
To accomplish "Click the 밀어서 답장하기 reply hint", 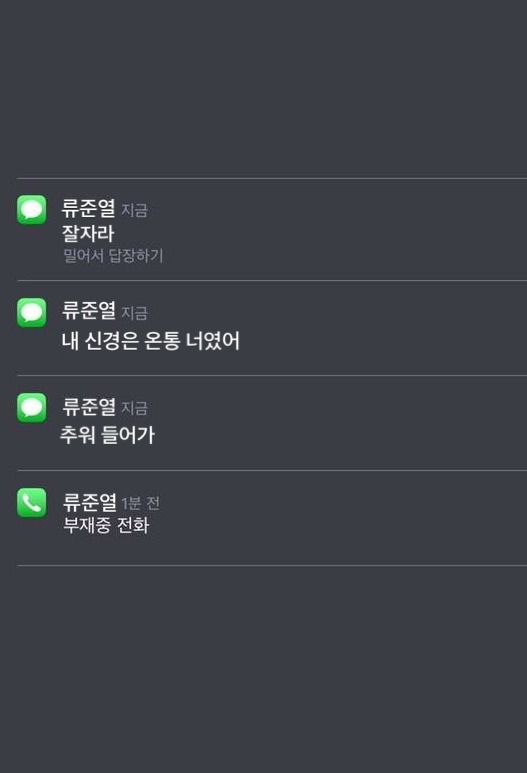I will pos(113,255).
